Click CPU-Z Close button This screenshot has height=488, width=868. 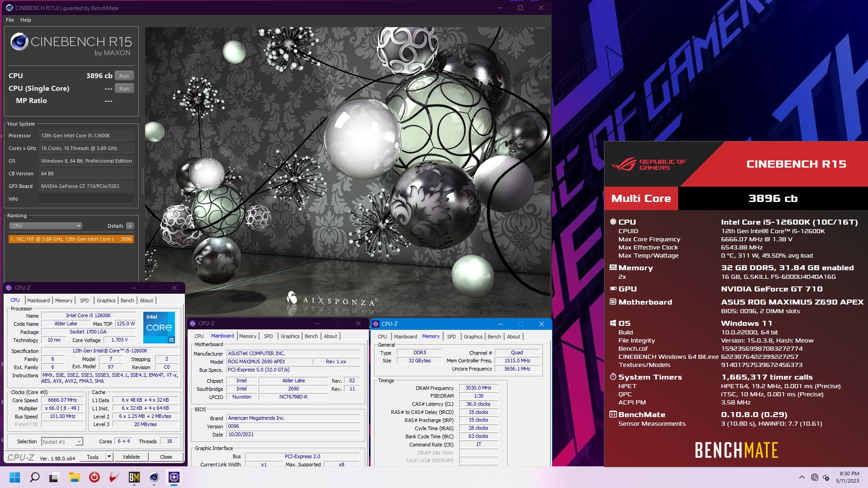(166, 457)
